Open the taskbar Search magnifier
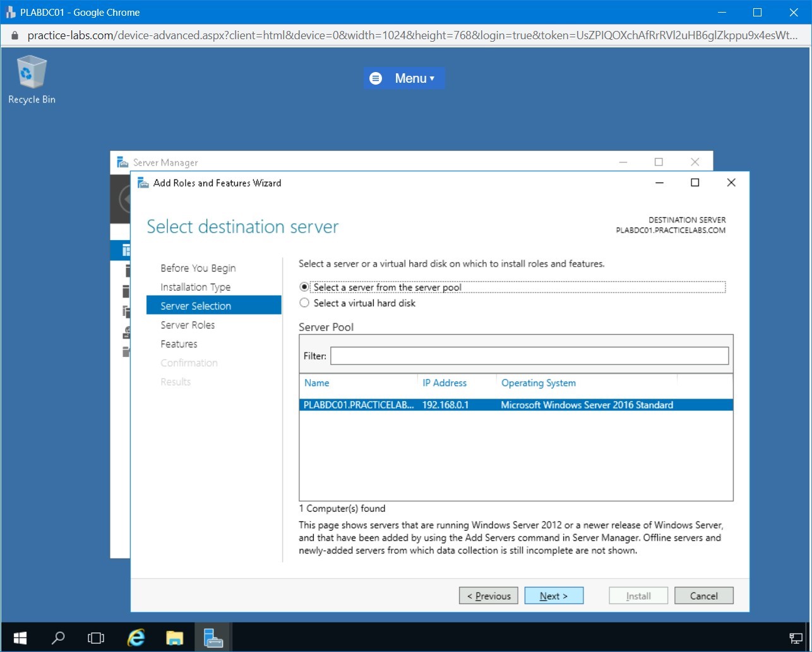 (x=58, y=637)
